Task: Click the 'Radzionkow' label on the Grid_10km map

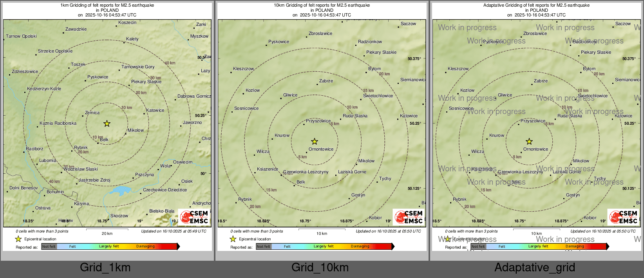Action: point(370,42)
